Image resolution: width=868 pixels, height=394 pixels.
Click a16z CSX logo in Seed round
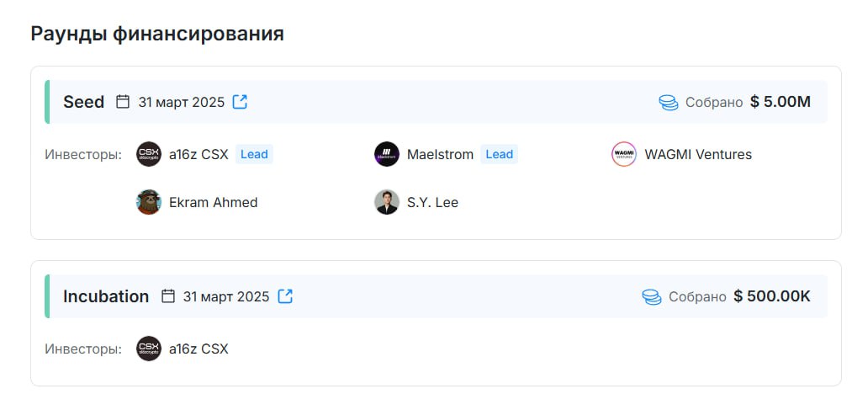click(x=149, y=154)
